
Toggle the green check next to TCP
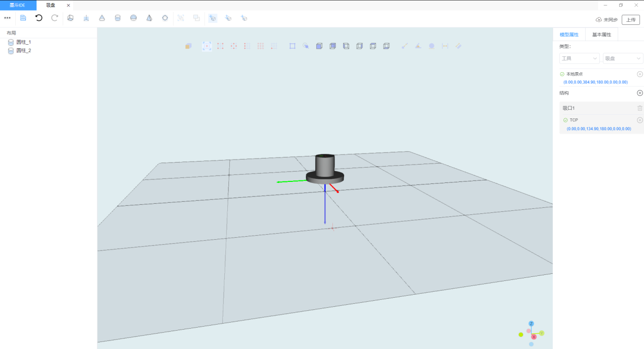click(x=565, y=120)
